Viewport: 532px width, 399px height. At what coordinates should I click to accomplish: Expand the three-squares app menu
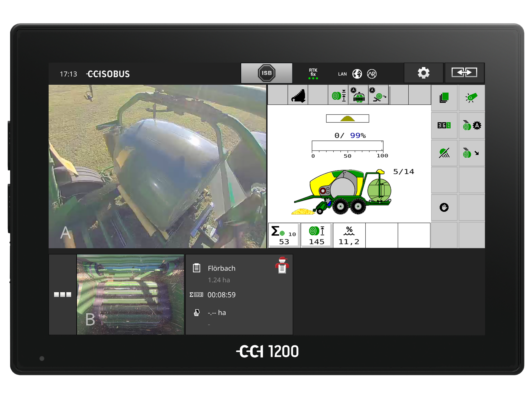pyautogui.click(x=63, y=294)
